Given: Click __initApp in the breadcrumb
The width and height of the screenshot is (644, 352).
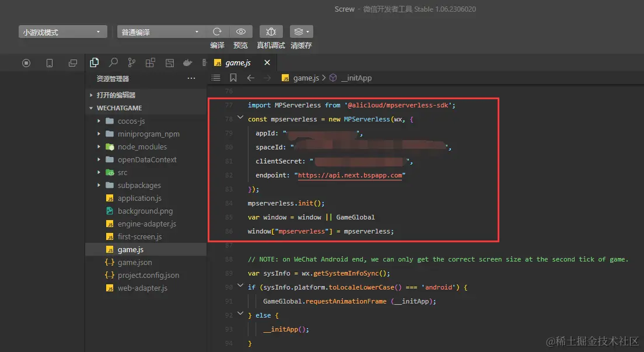Looking at the screenshot, I should (x=356, y=78).
